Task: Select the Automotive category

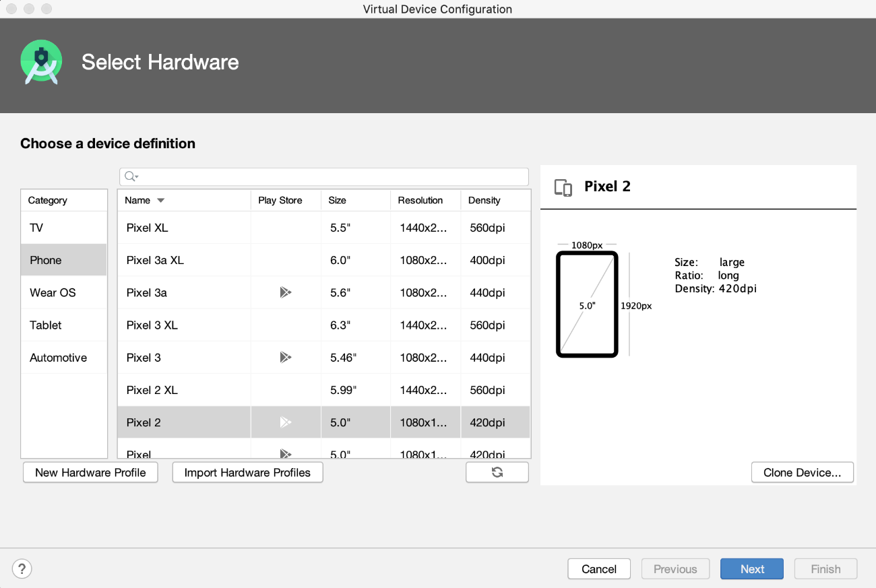Action: (x=64, y=358)
